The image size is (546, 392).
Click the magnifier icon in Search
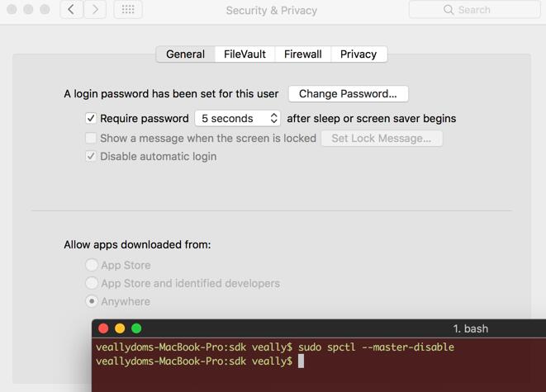click(449, 10)
